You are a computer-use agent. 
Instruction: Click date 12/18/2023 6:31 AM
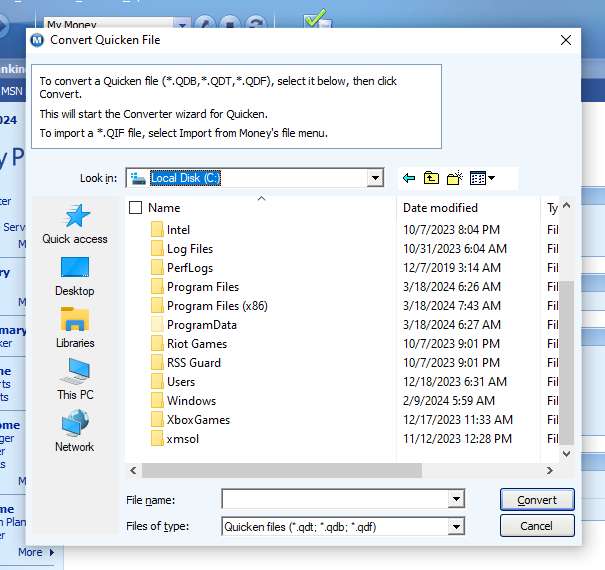click(x=455, y=382)
